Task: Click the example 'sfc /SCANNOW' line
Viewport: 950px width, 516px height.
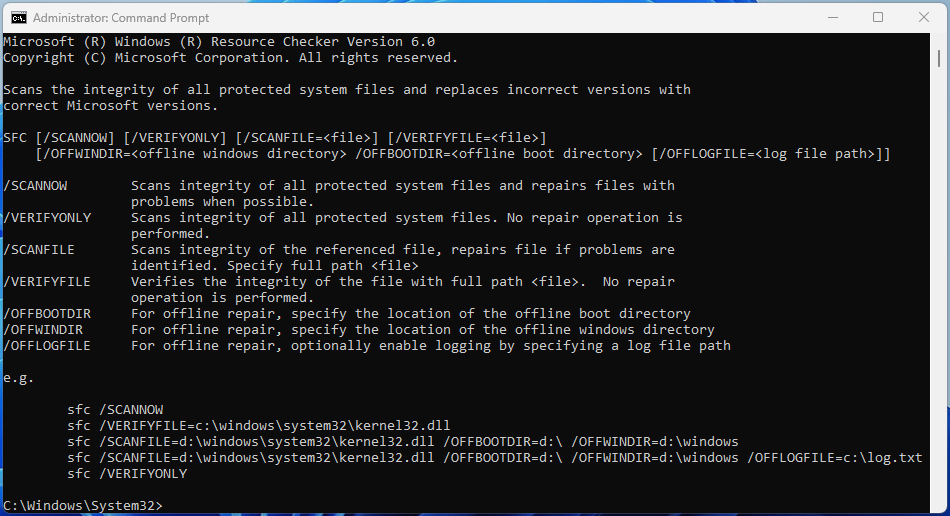Action: tap(115, 410)
